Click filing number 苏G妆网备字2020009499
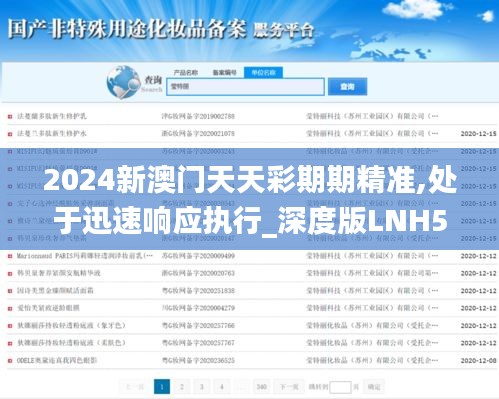Viewport: 499px width, 399px height. 198,256
